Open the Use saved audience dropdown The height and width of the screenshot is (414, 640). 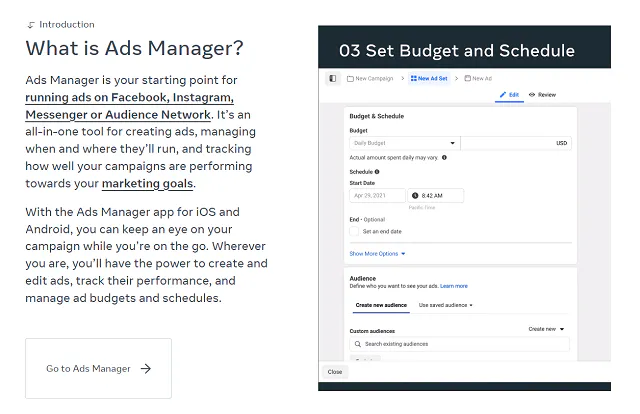[x=445, y=305]
